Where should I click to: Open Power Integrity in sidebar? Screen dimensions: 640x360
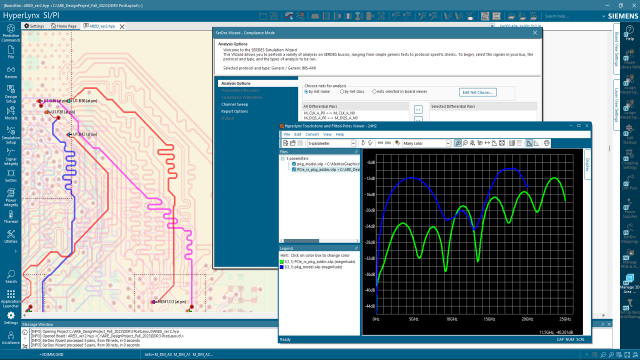11,197
